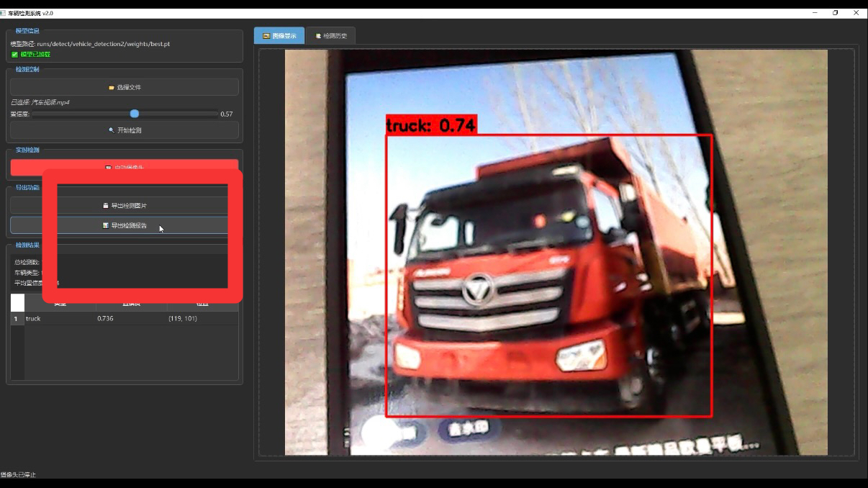Export image via 导出检测图片 button

click(x=124, y=205)
